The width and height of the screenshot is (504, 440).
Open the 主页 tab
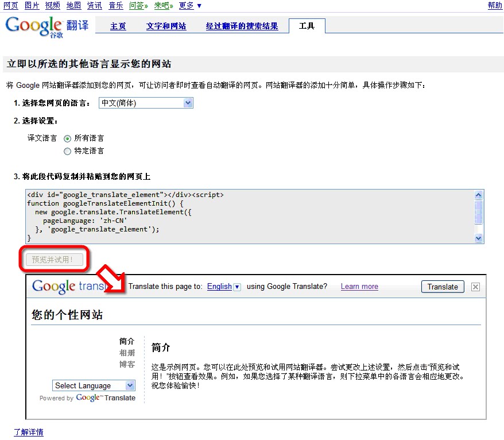click(118, 26)
